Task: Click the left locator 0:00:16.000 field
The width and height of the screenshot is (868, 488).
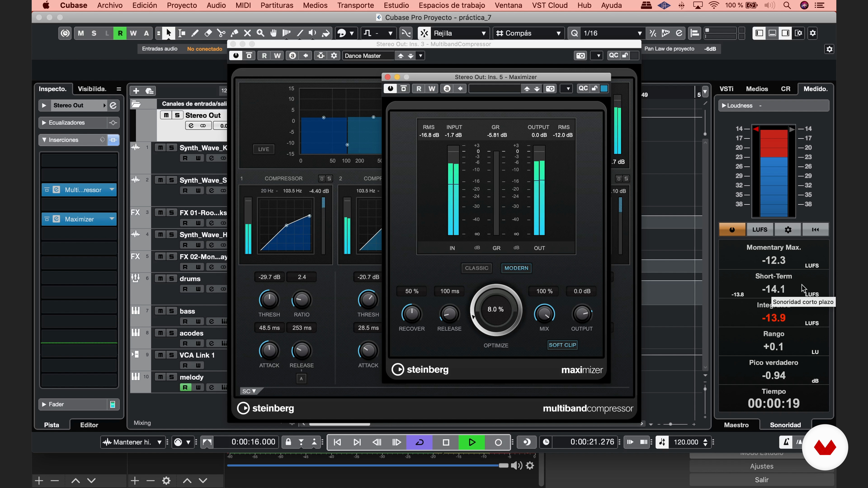Action: 253,442
